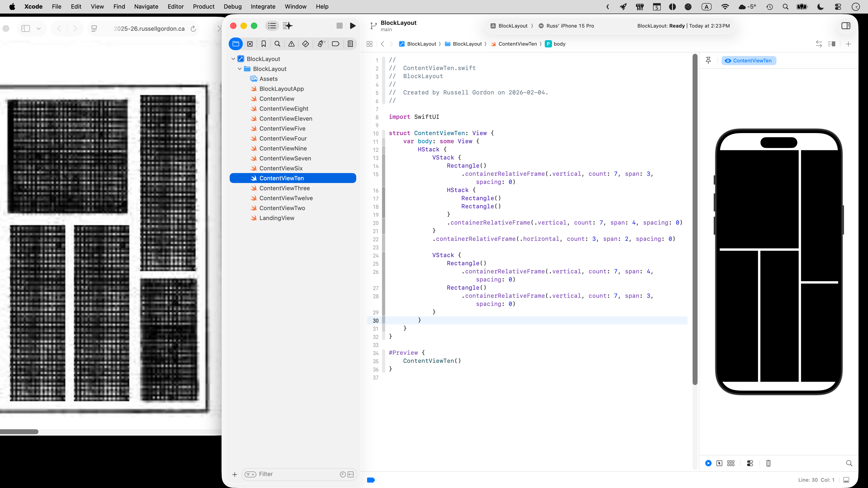Open the Editor menu
The width and height of the screenshot is (868, 488).
pos(176,6)
